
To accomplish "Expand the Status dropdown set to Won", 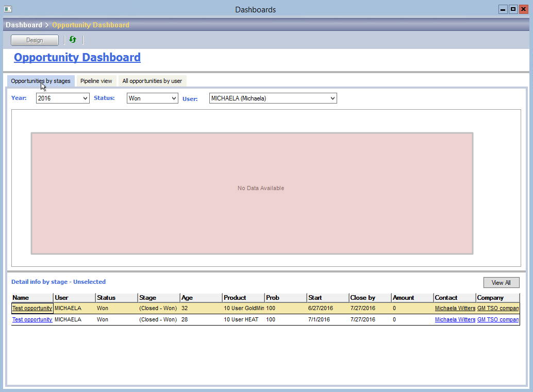I will (x=152, y=98).
